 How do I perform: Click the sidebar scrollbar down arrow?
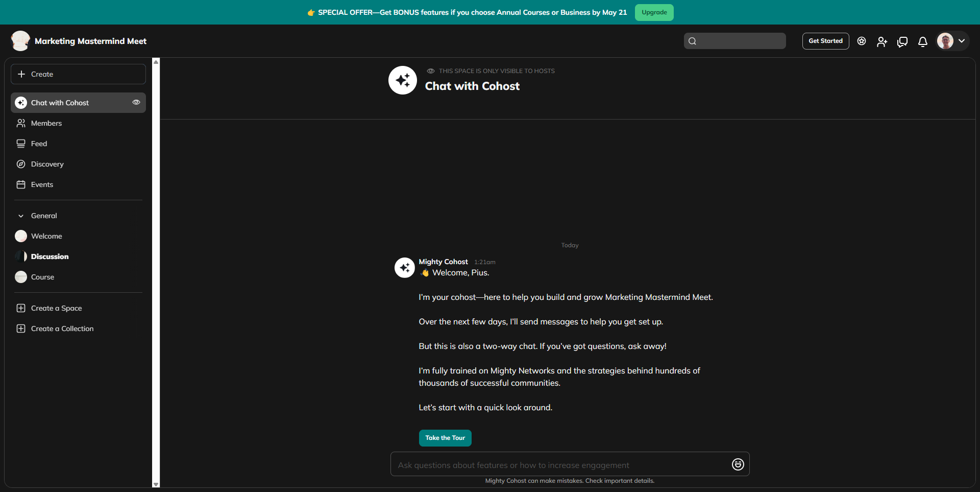tap(156, 484)
